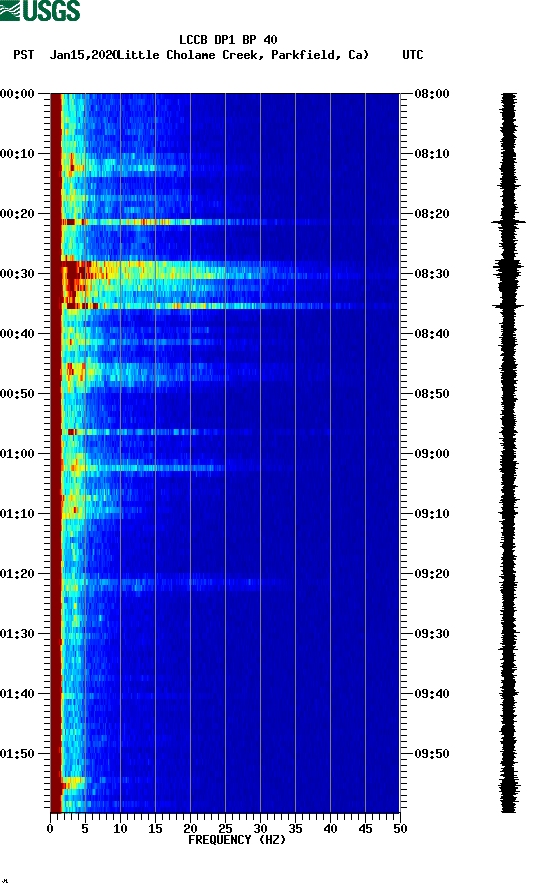Click the 50 Hz frequency axis label
552x892 pixels.
click(400, 829)
